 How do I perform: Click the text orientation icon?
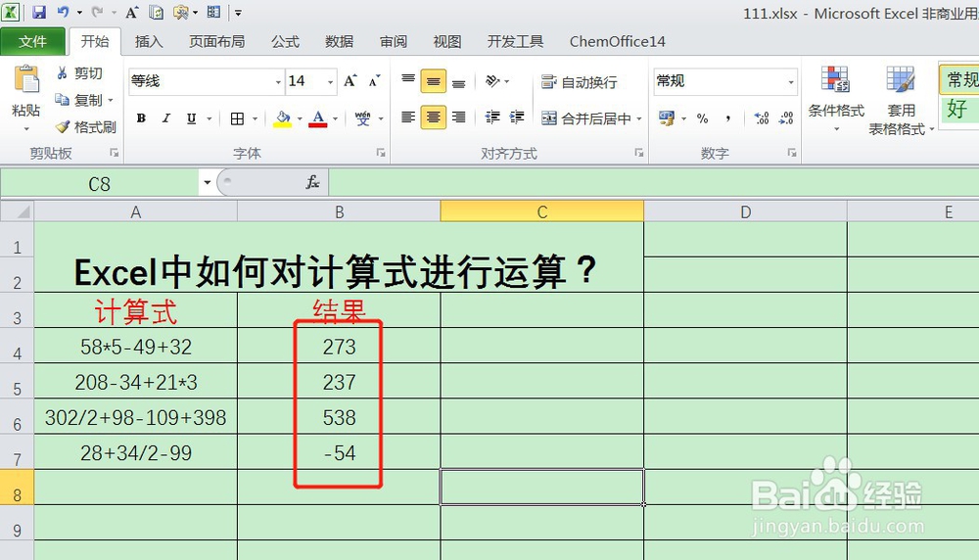492,80
